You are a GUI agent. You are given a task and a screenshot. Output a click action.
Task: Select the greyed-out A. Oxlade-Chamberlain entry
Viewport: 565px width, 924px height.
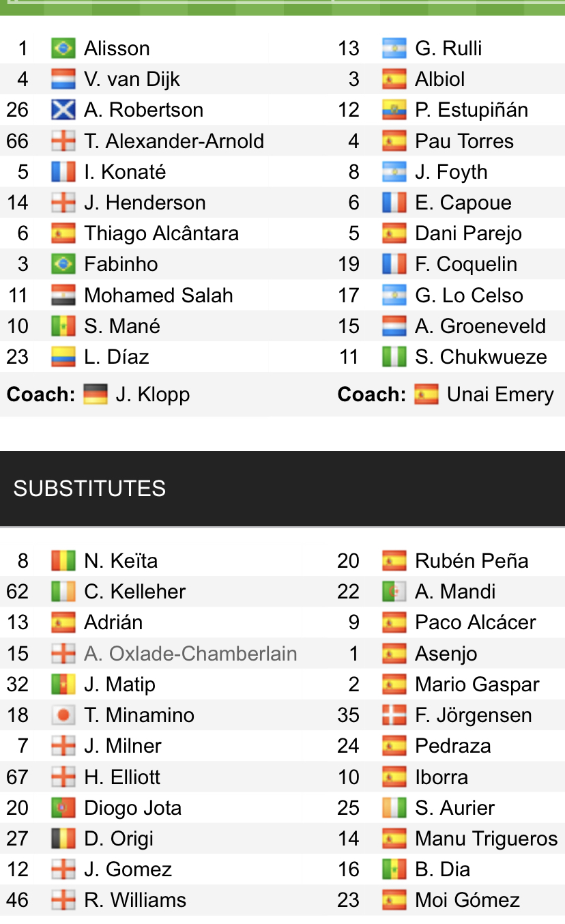click(190, 654)
